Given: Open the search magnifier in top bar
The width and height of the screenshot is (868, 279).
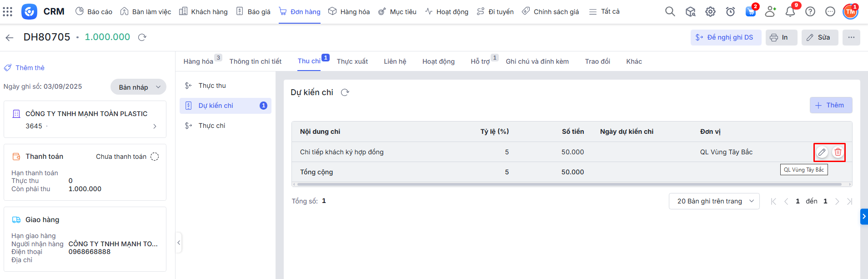Looking at the screenshot, I should coord(670,12).
